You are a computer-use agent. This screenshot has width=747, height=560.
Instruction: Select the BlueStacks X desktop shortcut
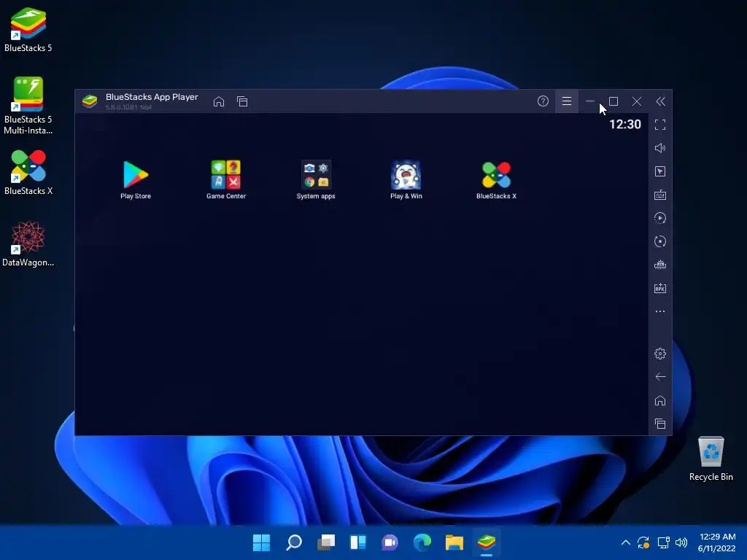click(28, 172)
